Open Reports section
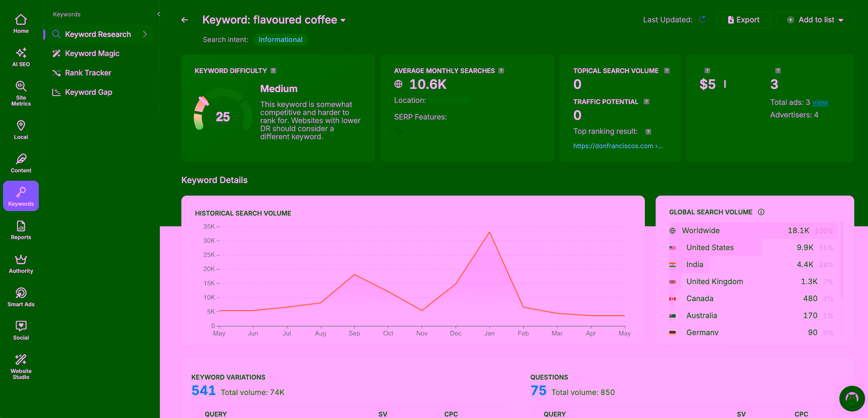This screenshot has width=868, height=418. [x=21, y=230]
